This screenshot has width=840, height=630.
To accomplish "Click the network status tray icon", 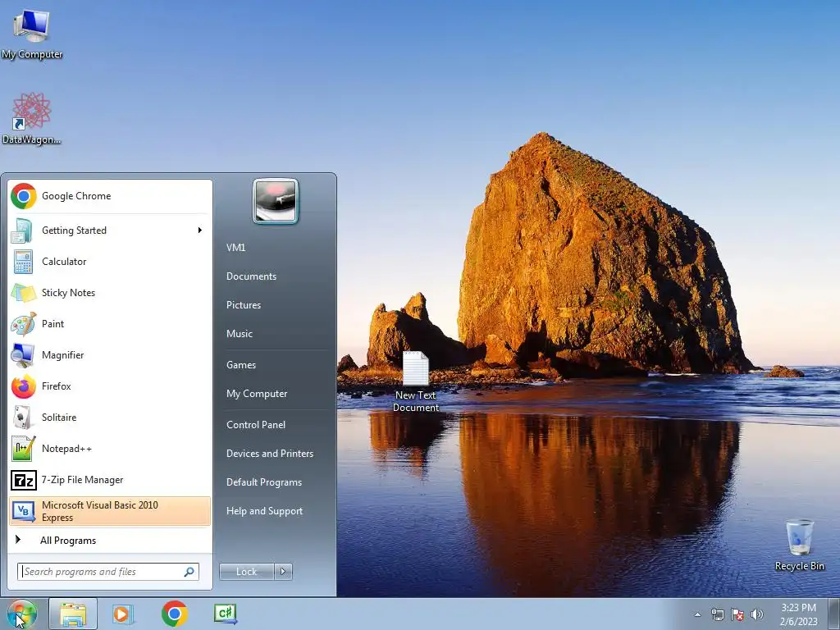I will click(717, 614).
